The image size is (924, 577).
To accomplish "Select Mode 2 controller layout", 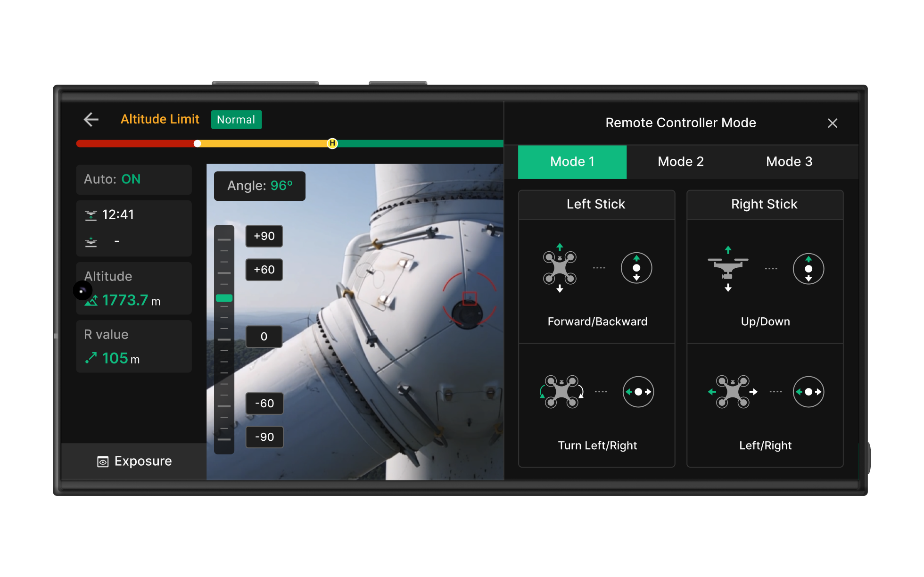I will [681, 162].
